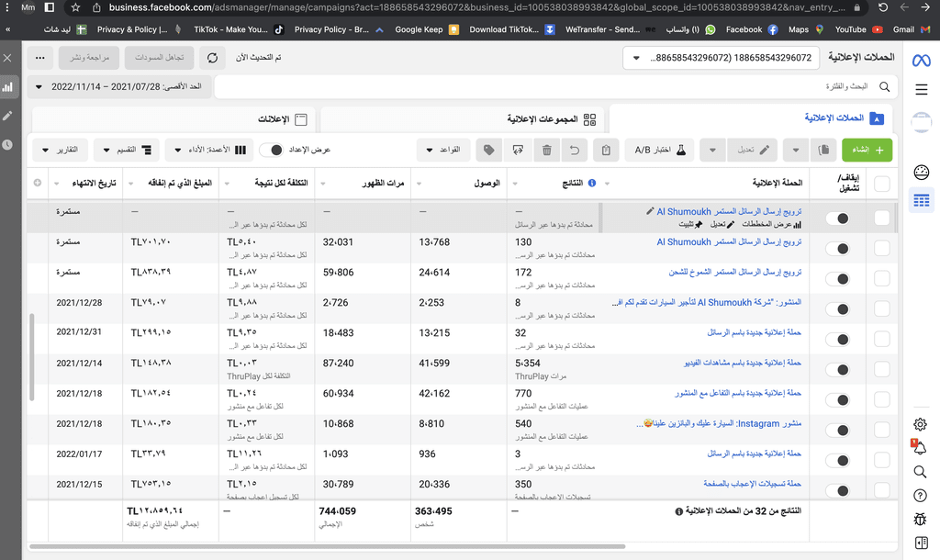
Task: Click the تجاهل المسودات discard drafts button
Action: click(x=159, y=58)
